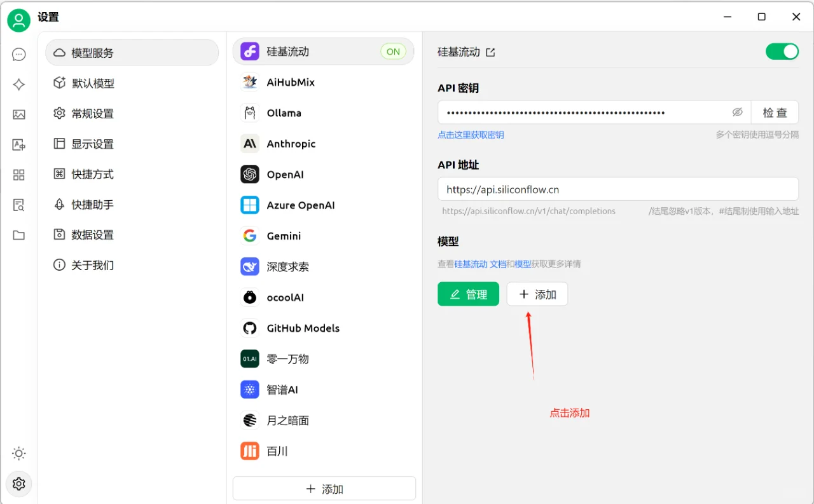Screen dimensions: 814x504
Task: Click the API address input field
Action: 617,189
